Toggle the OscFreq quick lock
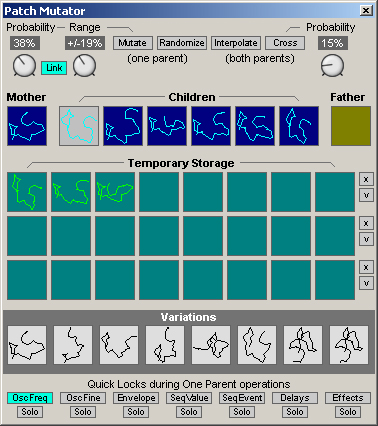The width and height of the screenshot is (378, 426). tap(30, 398)
